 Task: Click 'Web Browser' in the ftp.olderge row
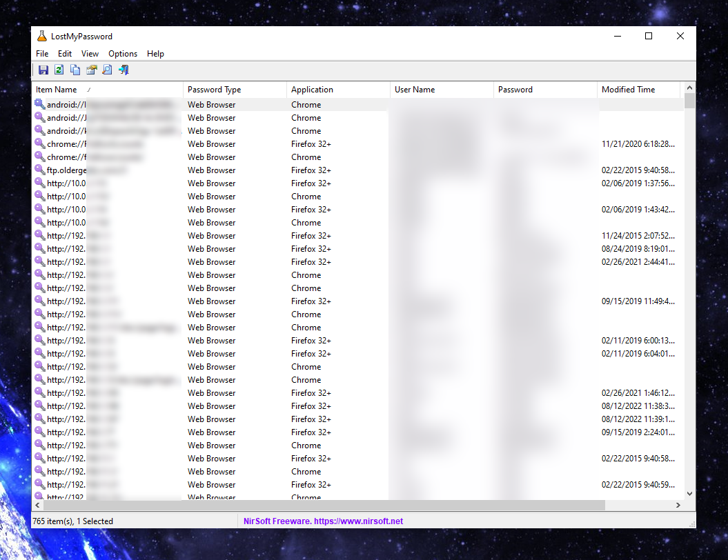pos(211,170)
